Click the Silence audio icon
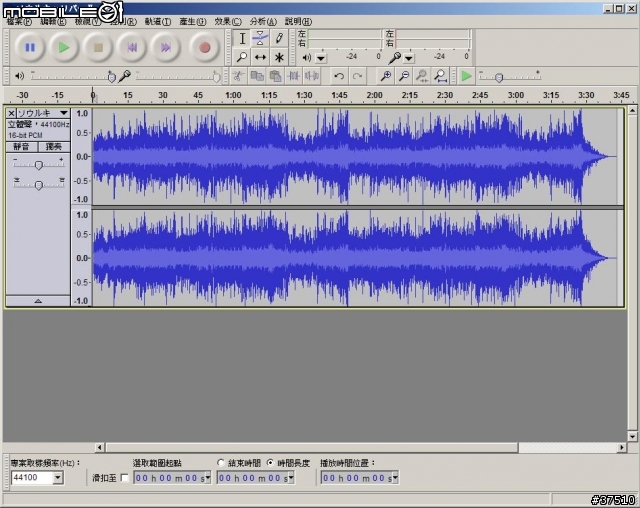Image resolution: width=640 pixels, height=508 pixels. coord(311,76)
